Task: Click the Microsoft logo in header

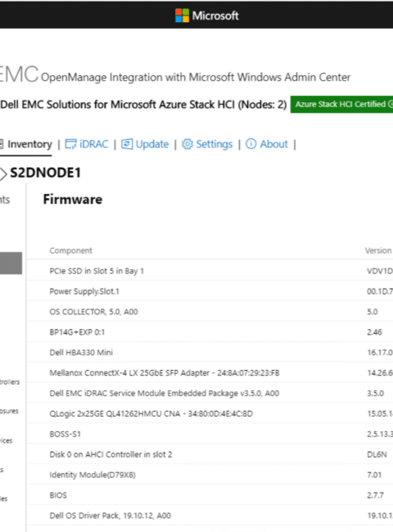Action: tap(182, 16)
